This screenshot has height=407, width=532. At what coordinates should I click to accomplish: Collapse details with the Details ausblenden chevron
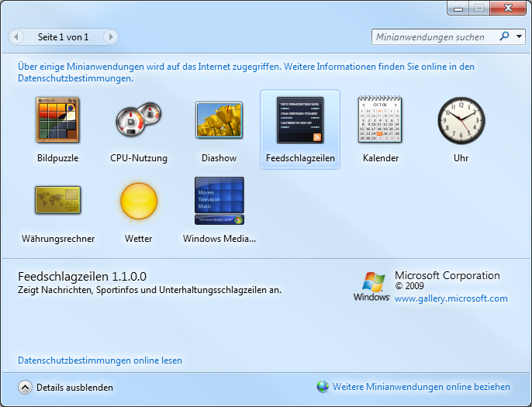click(25, 388)
